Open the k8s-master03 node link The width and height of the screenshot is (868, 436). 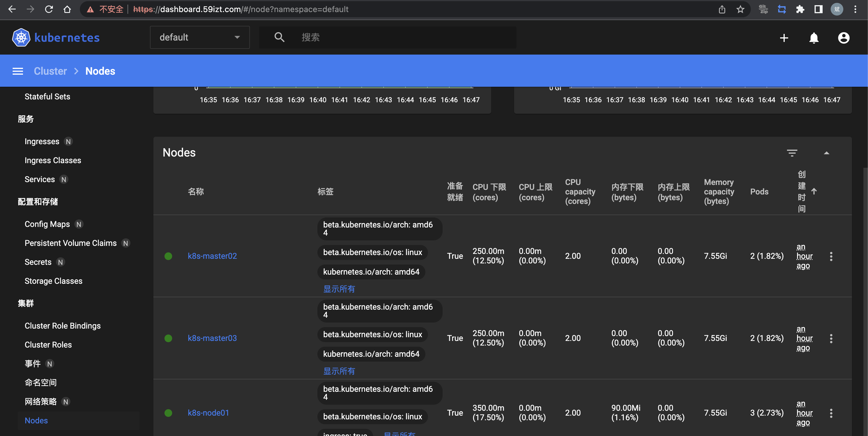coord(212,338)
